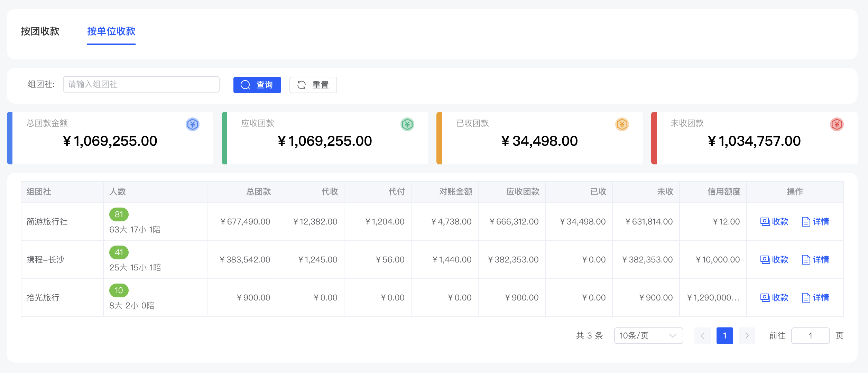Click the refresh icon in the 重置 button
Image resolution: width=868 pixels, height=373 pixels.
301,85
